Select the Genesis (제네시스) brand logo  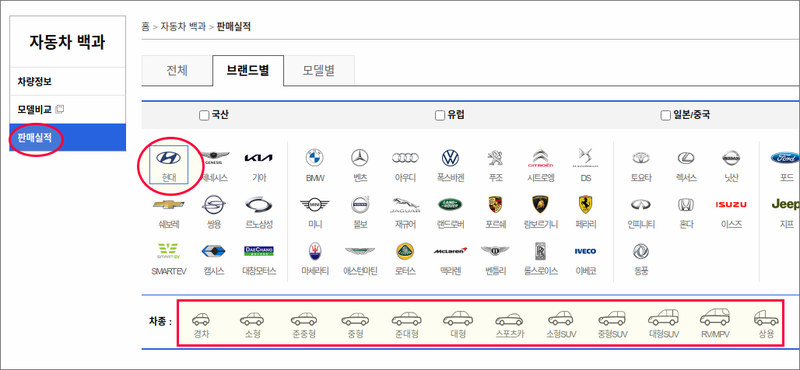click(215, 158)
